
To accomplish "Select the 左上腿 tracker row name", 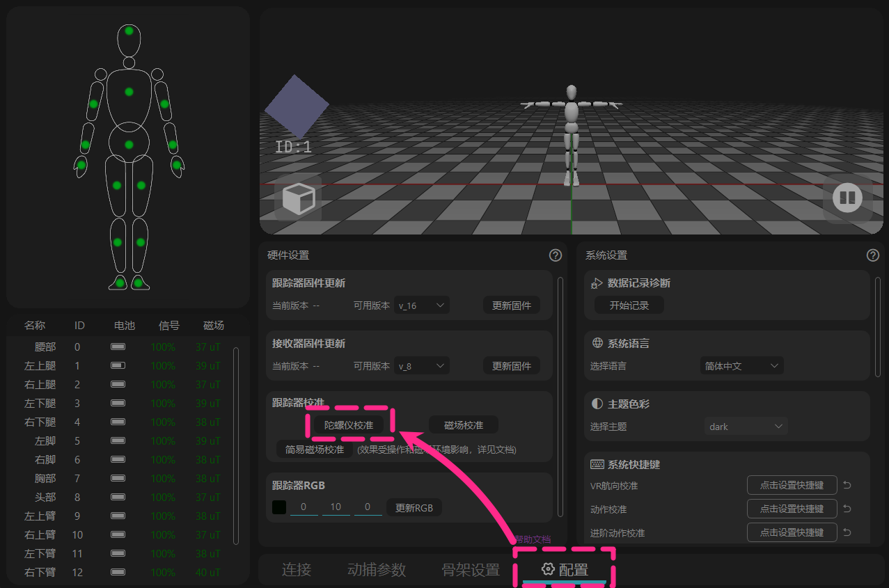I will coord(40,365).
